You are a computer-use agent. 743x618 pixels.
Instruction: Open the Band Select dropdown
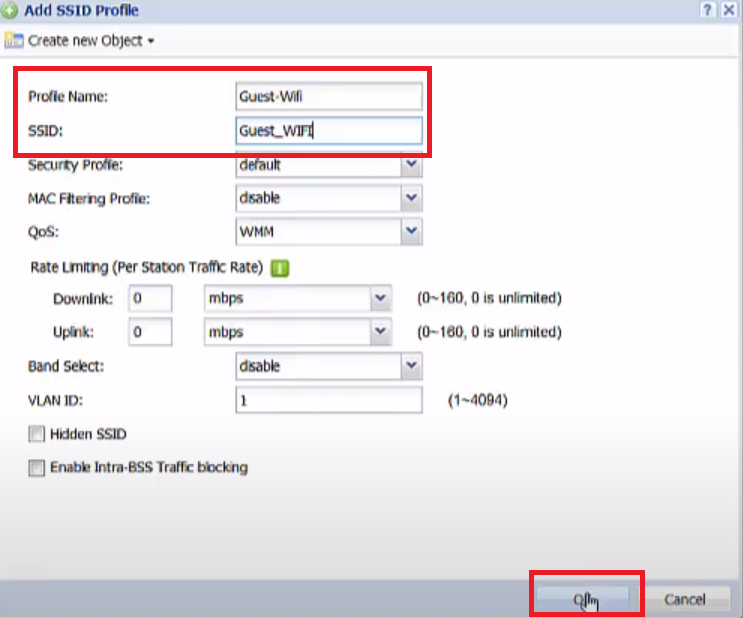(x=411, y=366)
